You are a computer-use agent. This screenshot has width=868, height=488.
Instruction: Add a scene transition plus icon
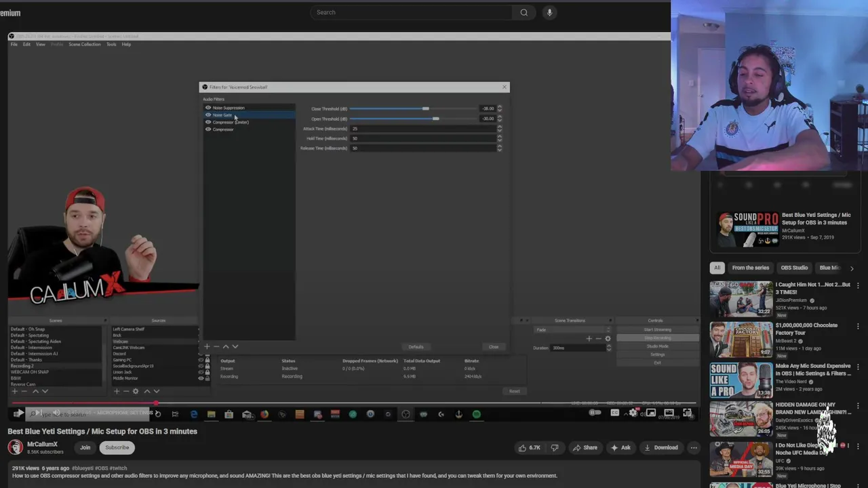[x=589, y=338]
